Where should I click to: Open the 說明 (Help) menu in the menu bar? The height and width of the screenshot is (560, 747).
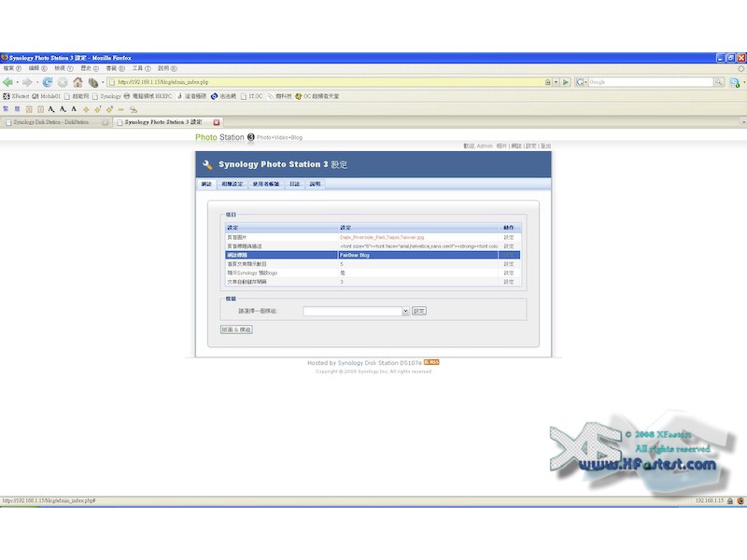[167, 68]
